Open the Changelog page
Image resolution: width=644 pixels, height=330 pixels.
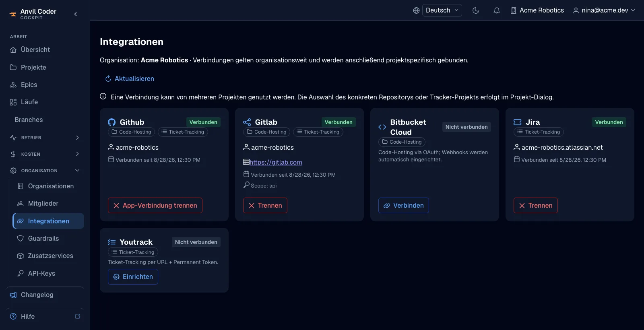tap(45, 295)
